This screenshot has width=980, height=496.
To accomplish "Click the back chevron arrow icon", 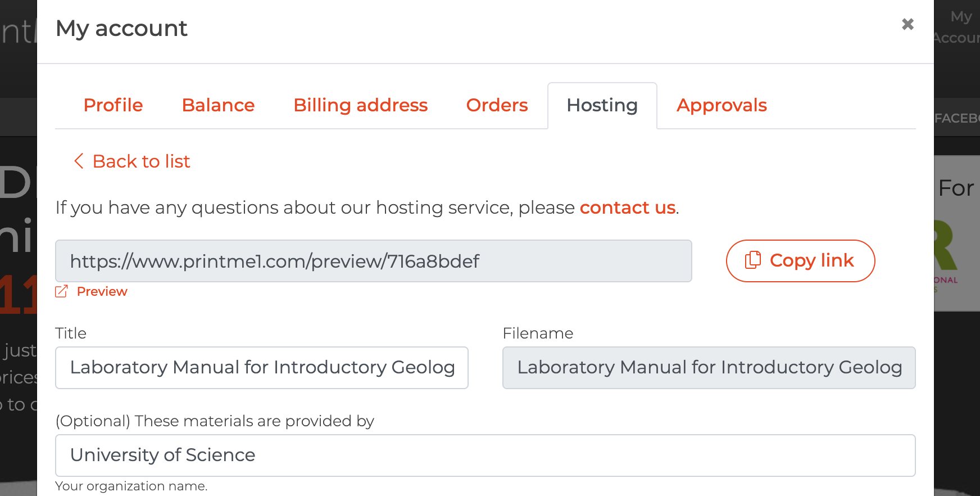I will pyautogui.click(x=79, y=161).
